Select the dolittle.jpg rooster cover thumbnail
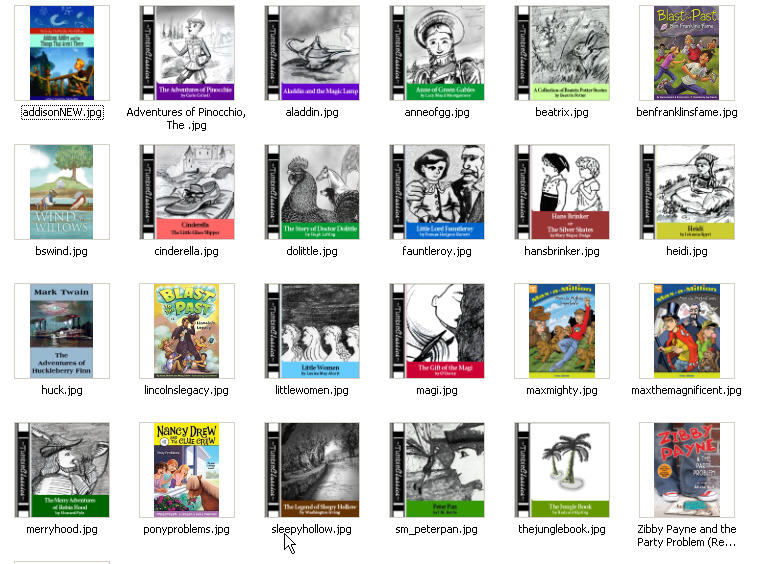The height and width of the screenshot is (564, 760). point(312,192)
